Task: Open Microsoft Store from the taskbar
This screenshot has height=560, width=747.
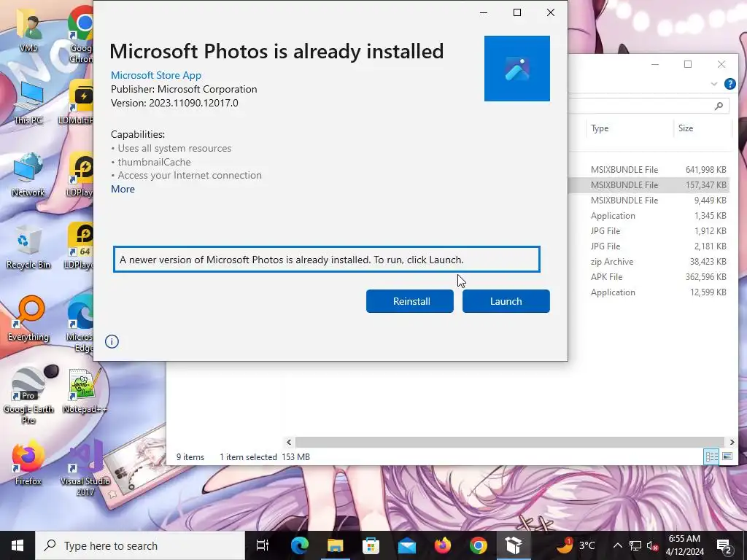Action: point(371,545)
